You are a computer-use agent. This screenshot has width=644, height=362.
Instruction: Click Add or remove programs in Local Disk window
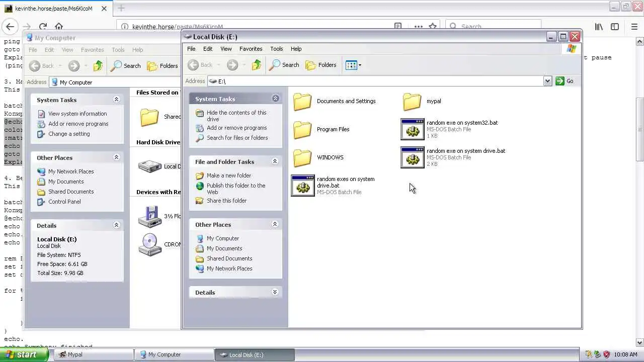[x=236, y=128]
